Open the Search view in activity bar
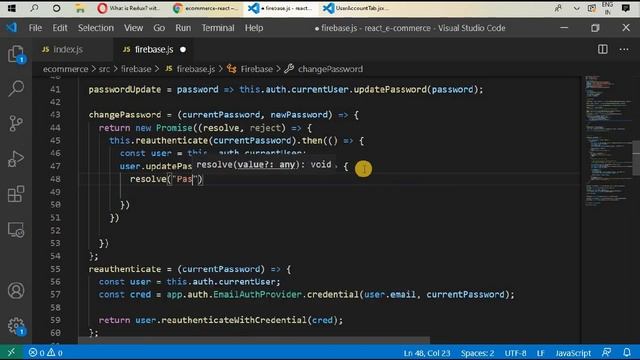Screen dimensions: 640x360 click(16, 88)
